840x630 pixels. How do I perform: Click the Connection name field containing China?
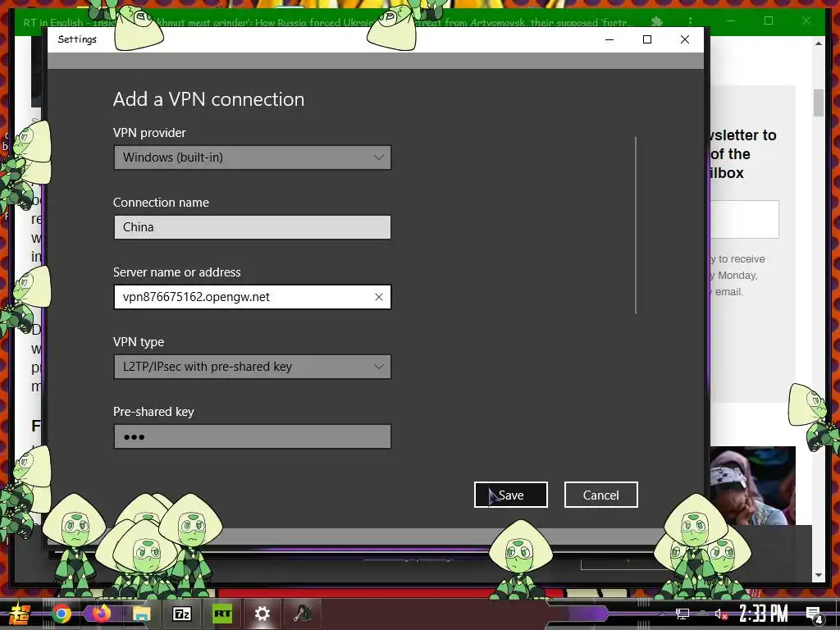coord(252,227)
